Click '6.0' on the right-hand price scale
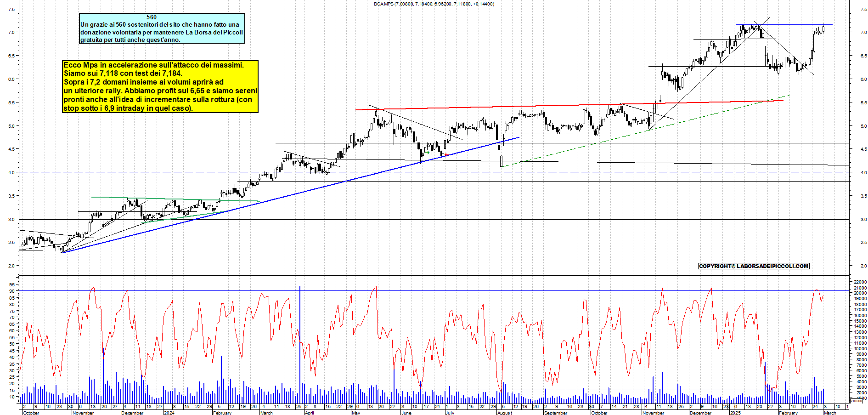 coord(863,80)
